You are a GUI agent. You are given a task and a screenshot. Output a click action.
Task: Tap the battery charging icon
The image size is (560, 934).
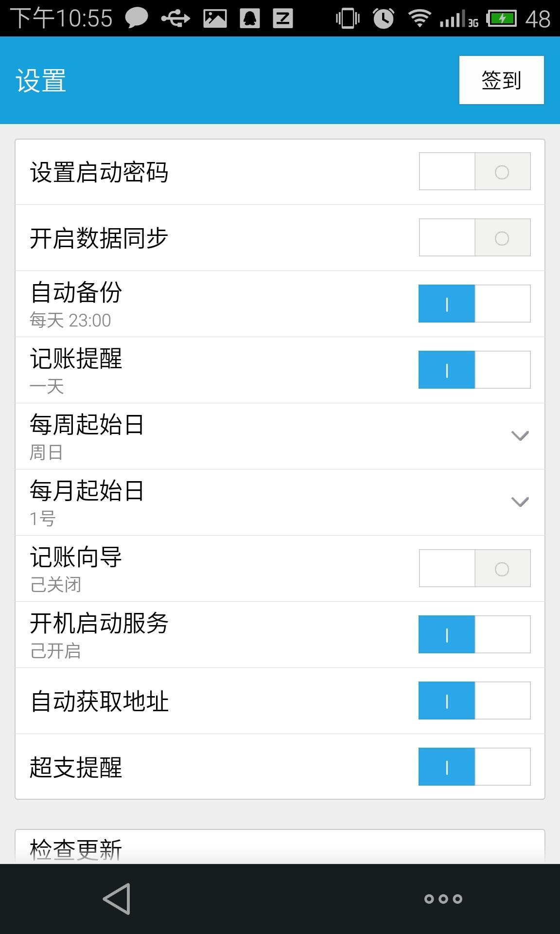502,19
